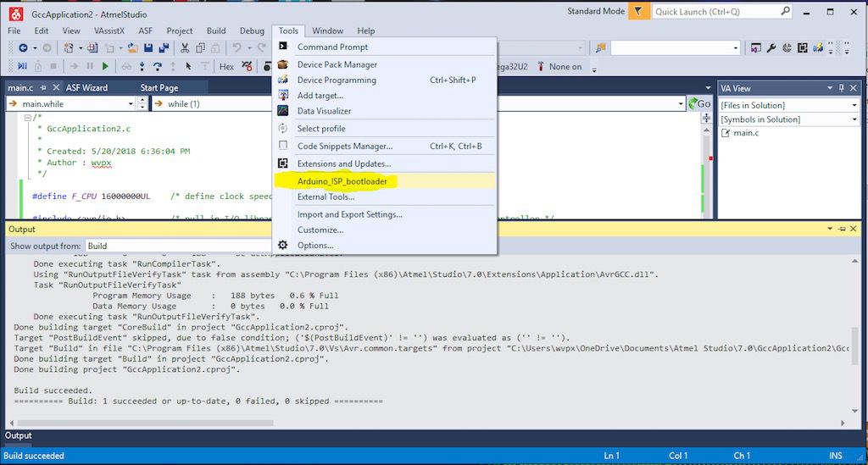868x465 pixels.
Task: Choose Device Programming from Tools menu
Action: (385, 80)
